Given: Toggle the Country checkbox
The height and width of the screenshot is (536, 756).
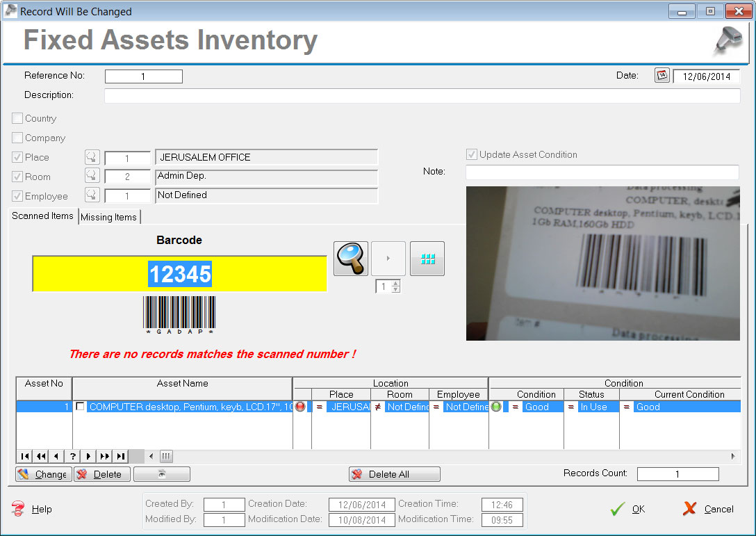Looking at the screenshot, I should click(18, 119).
